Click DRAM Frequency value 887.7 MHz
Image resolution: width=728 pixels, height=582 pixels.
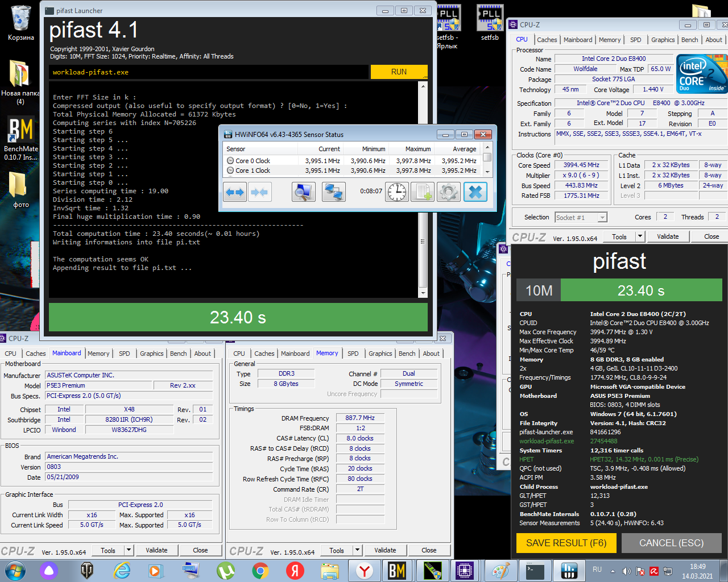click(360, 418)
